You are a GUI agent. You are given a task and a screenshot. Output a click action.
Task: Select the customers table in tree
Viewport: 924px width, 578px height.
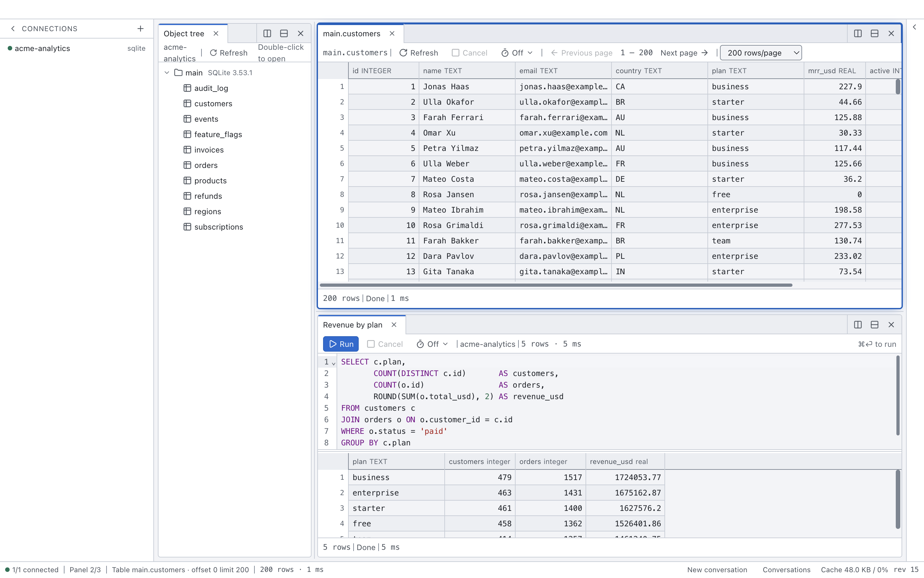point(213,104)
